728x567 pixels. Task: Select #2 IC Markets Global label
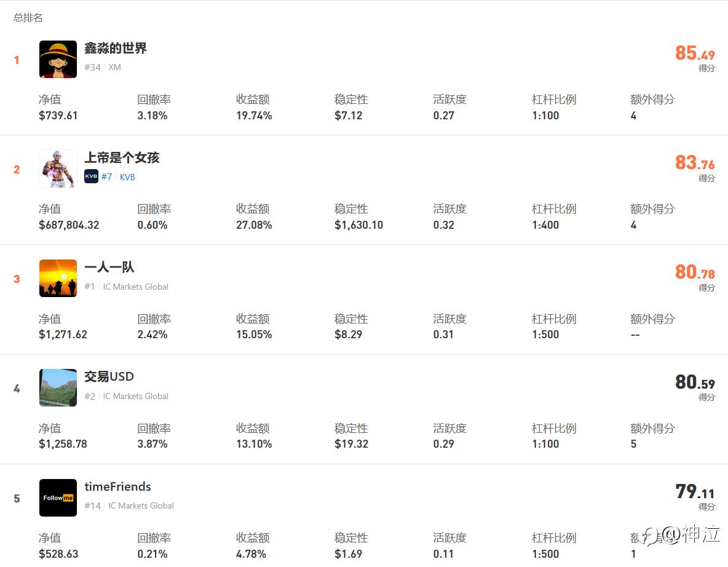126,396
